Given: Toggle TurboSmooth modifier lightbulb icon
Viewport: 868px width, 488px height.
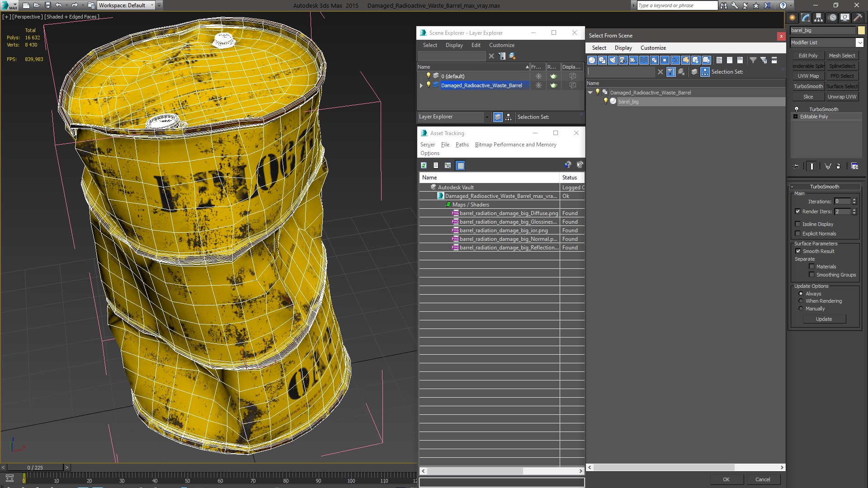Looking at the screenshot, I should pos(797,109).
